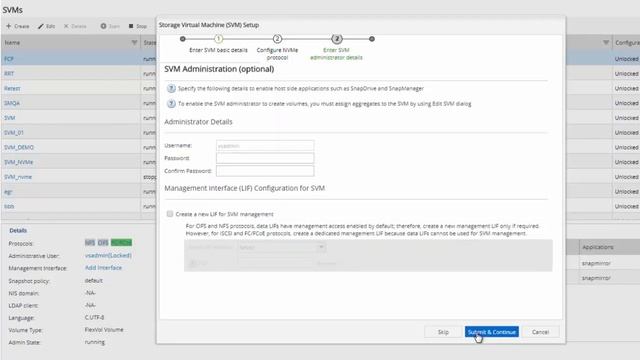This screenshot has height=360, width=640.
Task: Focus the Password input field
Action: (265, 158)
